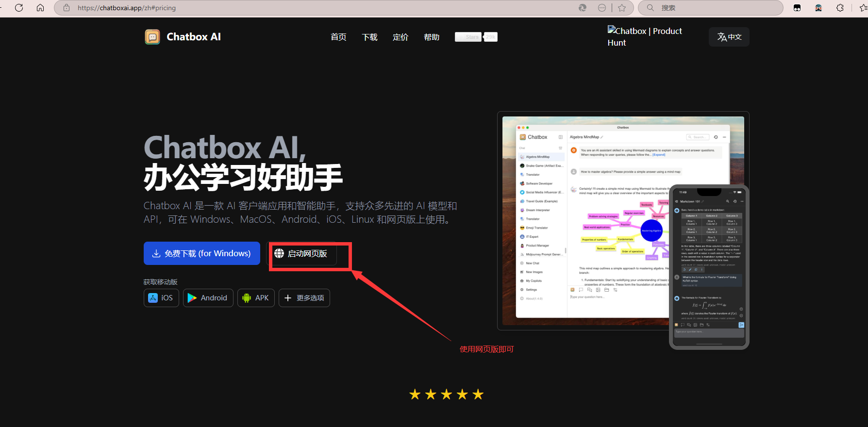Expand 更多选项 for more downloads
The image size is (868, 427).
(304, 298)
